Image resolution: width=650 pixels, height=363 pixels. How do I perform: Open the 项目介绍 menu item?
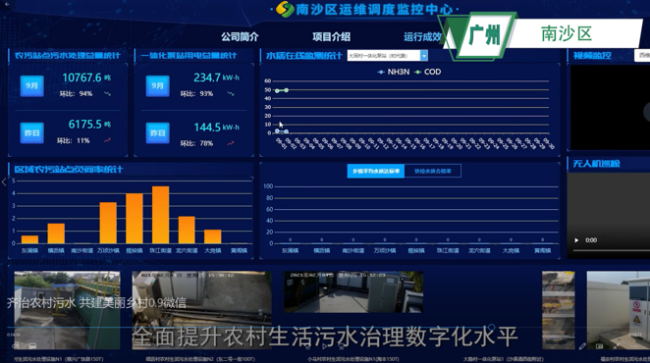pyautogui.click(x=331, y=37)
